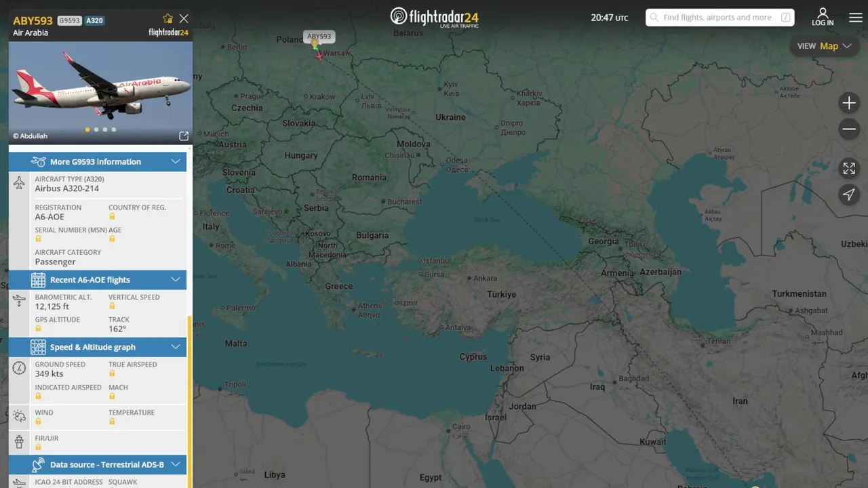Click the aircraft type icon in sidebar
Screen dimensions: 868x488
click(19, 183)
